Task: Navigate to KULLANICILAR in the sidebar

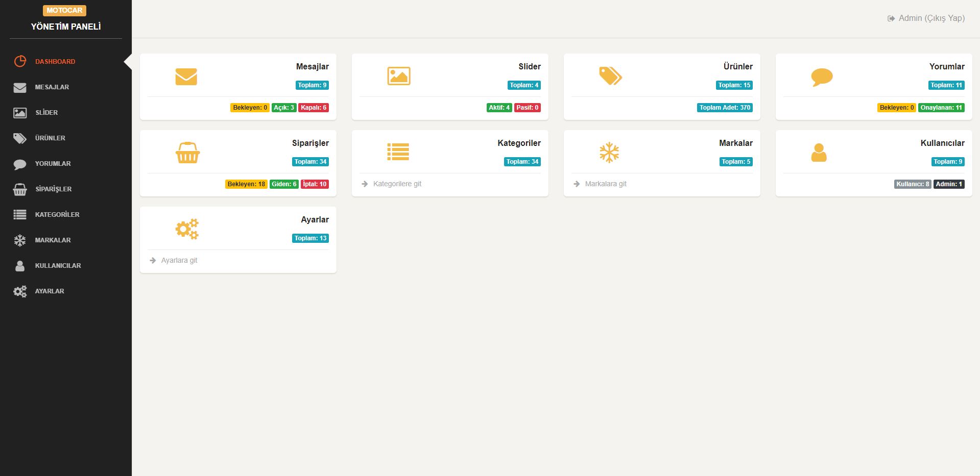Action: pos(58,265)
